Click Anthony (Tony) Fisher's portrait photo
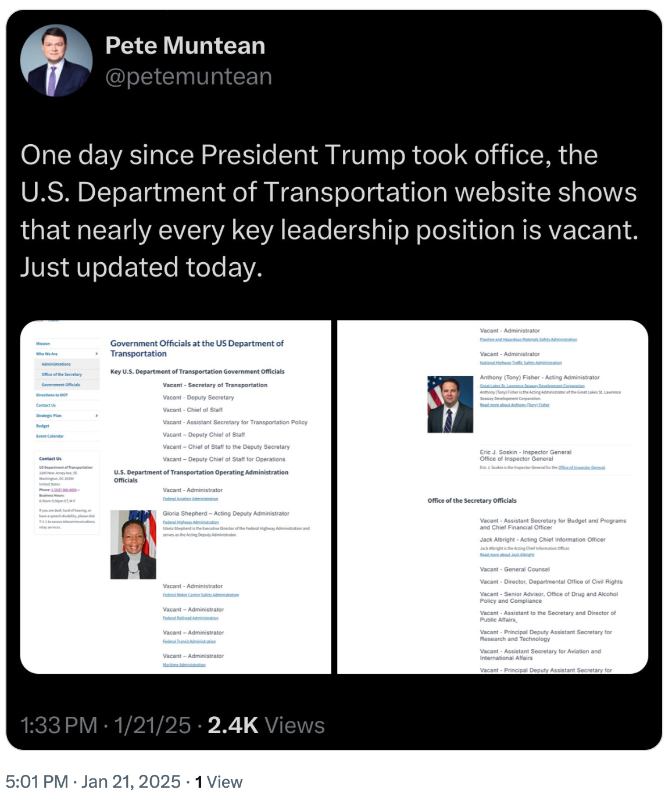This screenshot has width=672, height=797. tap(450, 404)
